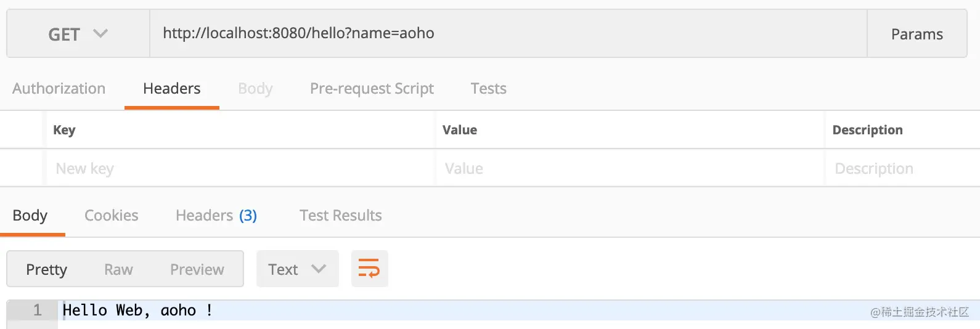Switch to the Raw view mode

click(x=118, y=269)
